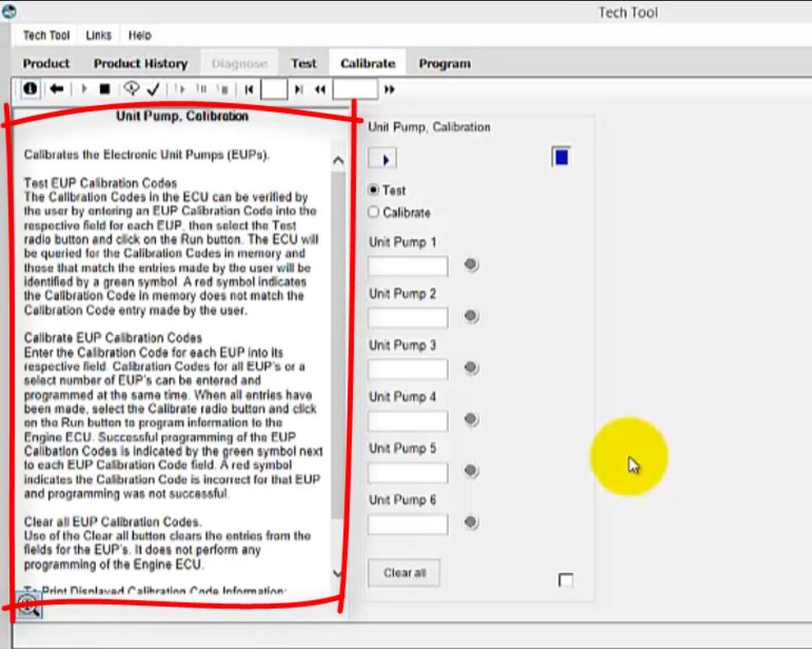Click the help text vertical scrollbar

[x=338, y=345]
